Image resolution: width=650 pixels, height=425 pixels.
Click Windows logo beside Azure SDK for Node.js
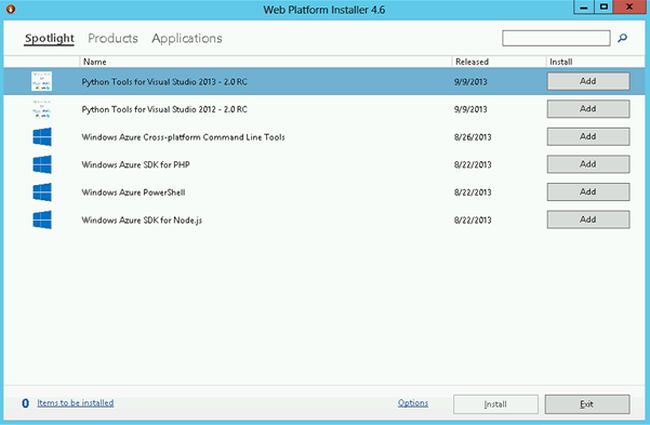click(x=42, y=220)
